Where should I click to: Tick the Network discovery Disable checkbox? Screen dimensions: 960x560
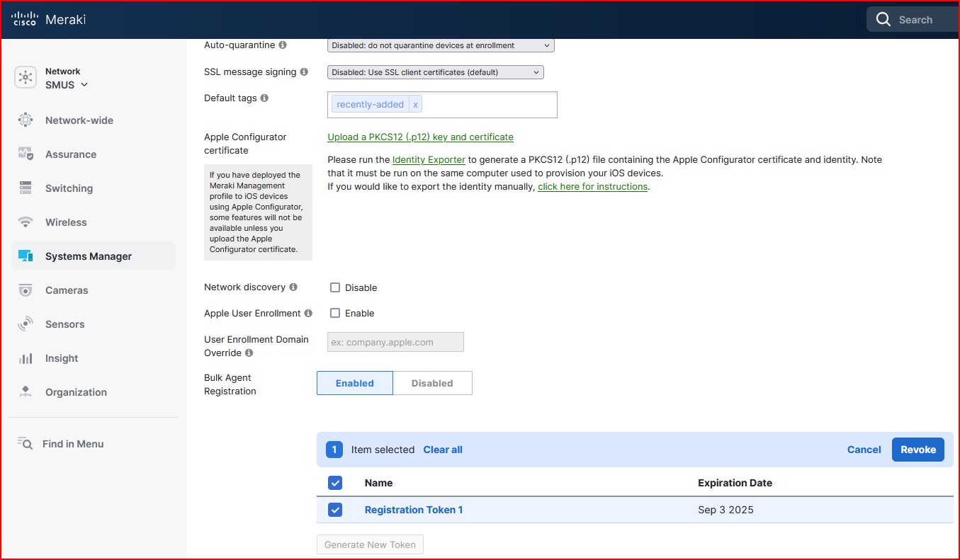pos(335,287)
